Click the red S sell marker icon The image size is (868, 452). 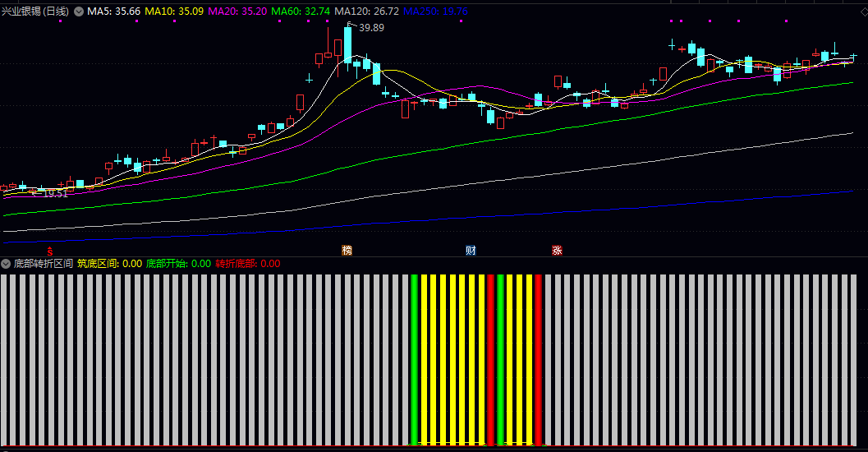pos(50,251)
